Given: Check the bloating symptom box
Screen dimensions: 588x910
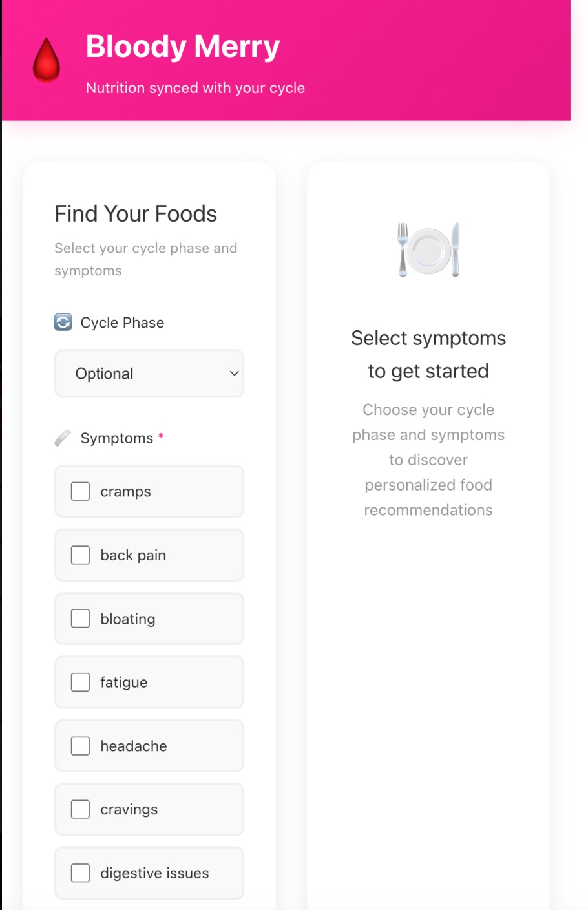Looking at the screenshot, I should coord(80,619).
